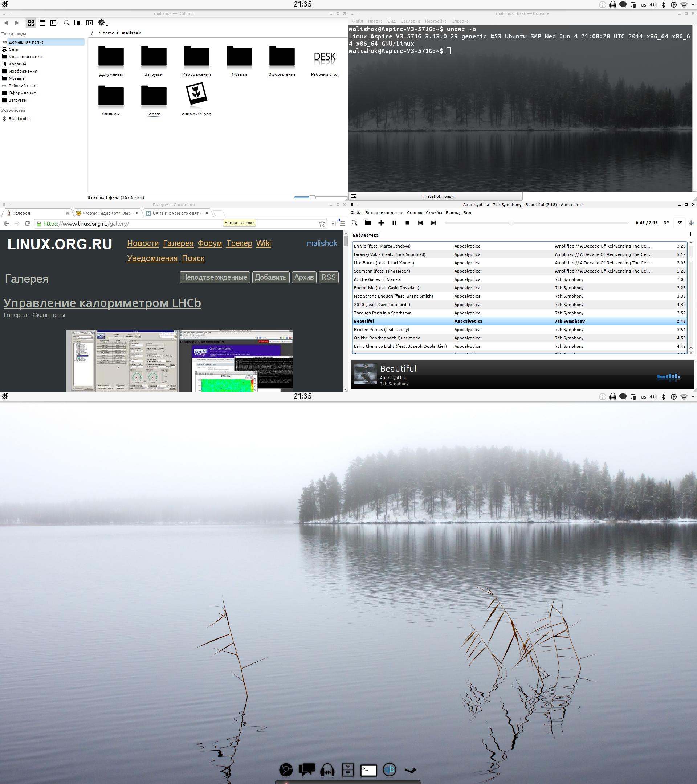The width and height of the screenshot is (697, 784).
Task: Switch Dolphin to details list view
Action: pos(42,23)
